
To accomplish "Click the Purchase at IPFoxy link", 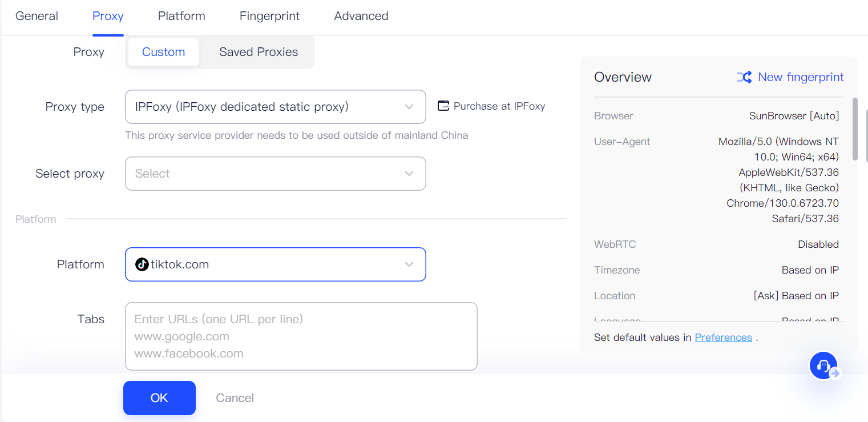I will (499, 106).
